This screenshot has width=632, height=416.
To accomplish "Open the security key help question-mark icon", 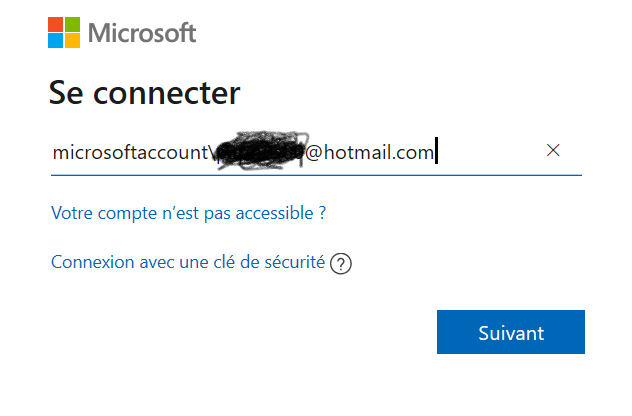I will (341, 264).
